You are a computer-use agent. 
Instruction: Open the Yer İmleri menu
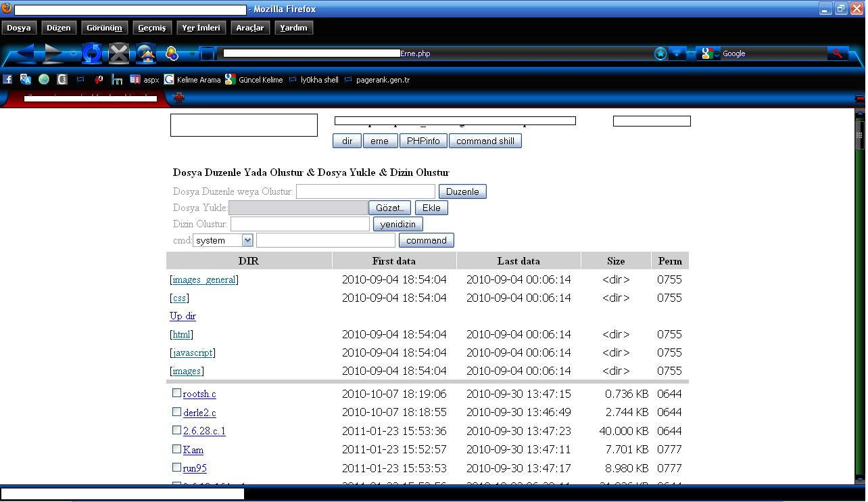click(x=201, y=28)
